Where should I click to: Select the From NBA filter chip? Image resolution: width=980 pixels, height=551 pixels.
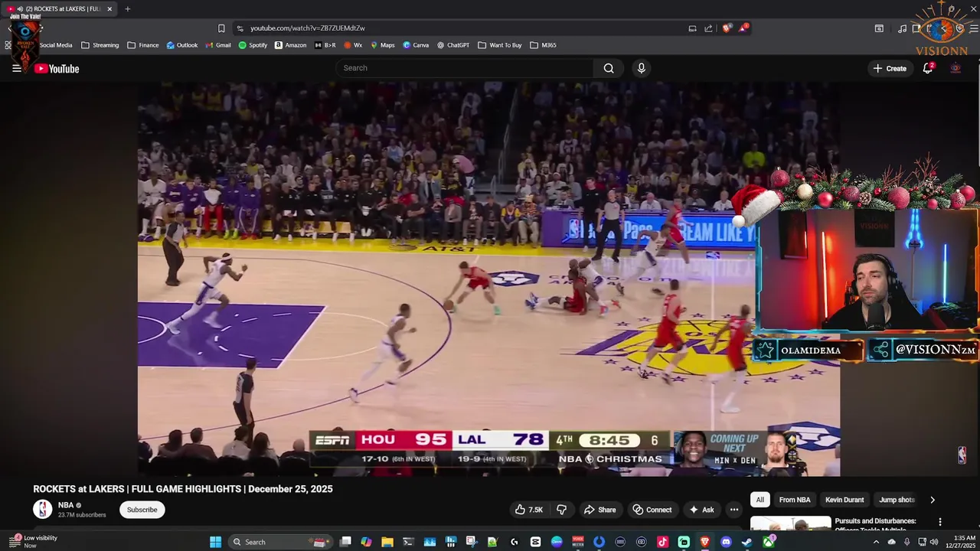point(795,500)
